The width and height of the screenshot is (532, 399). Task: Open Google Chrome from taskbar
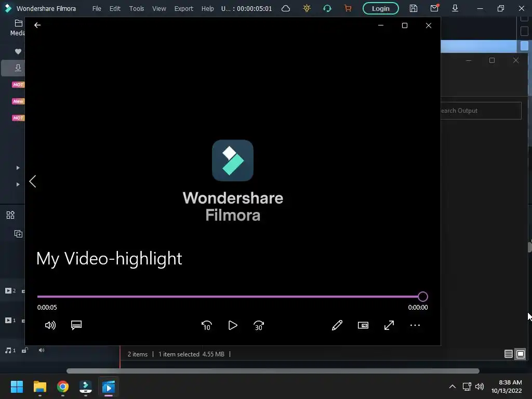[x=62, y=387]
